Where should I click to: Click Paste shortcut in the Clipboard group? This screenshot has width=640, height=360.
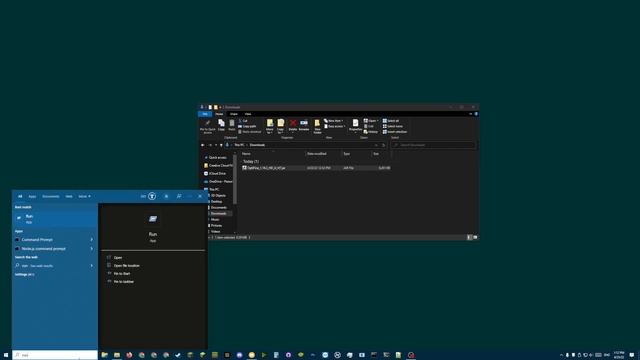249,132
